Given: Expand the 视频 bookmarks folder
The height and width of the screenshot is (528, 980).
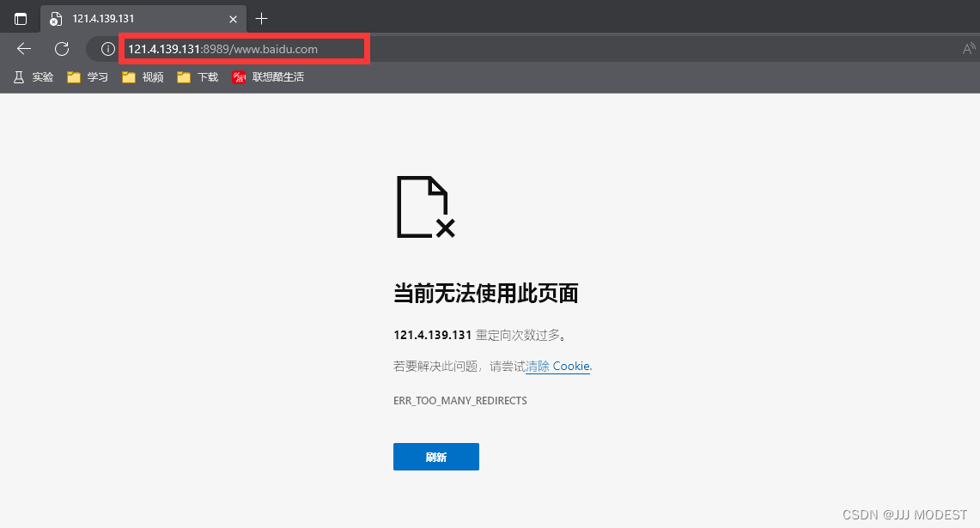Looking at the screenshot, I should (x=143, y=77).
